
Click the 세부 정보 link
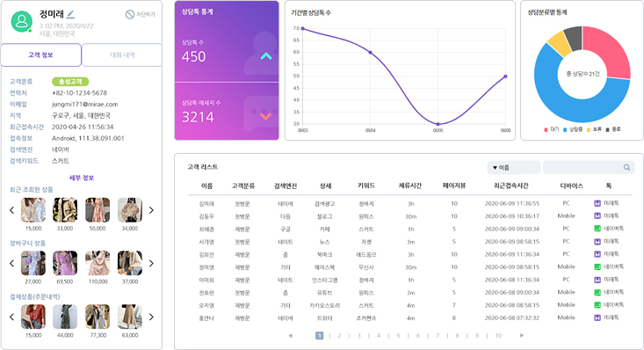click(x=82, y=178)
